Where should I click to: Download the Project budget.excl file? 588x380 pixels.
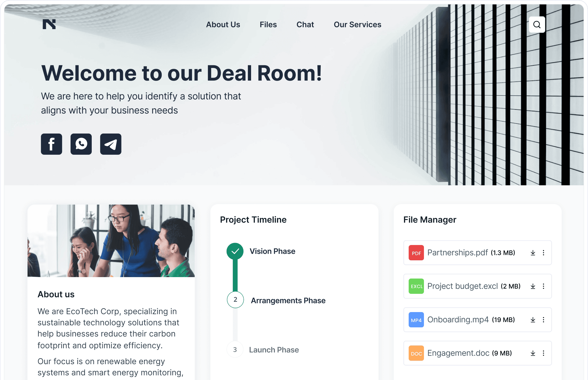(x=532, y=286)
